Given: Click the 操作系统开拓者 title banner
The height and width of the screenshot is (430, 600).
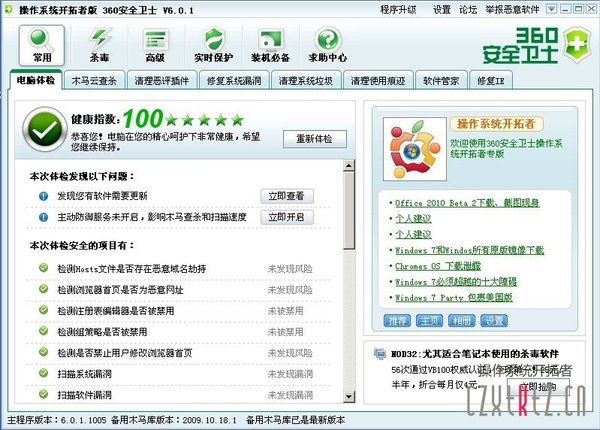Looking at the screenshot, I should (x=496, y=124).
